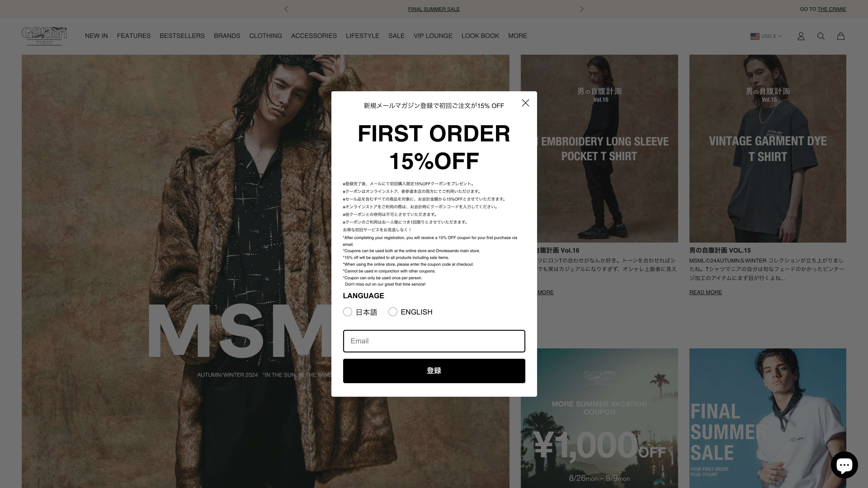Show the next announcement with right arrow

click(581, 9)
